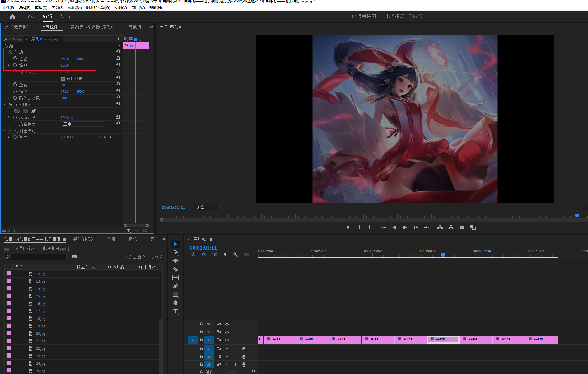Expand the rotation (旋转) property
Image resolution: width=588 pixels, height=374 pixels.
coord(8,85)
